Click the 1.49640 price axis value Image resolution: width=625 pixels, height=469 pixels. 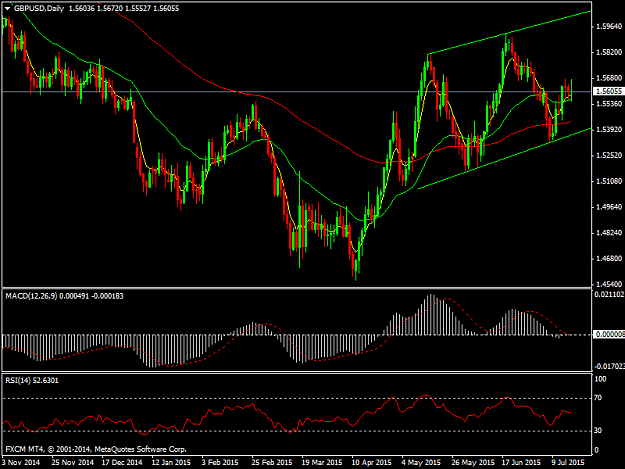tap(609, 207)
